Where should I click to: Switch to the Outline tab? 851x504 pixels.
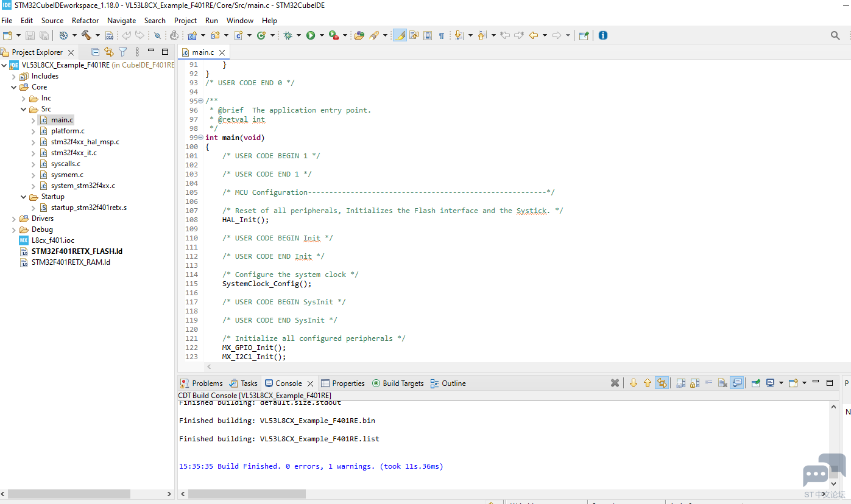click(x=448, y=383)
